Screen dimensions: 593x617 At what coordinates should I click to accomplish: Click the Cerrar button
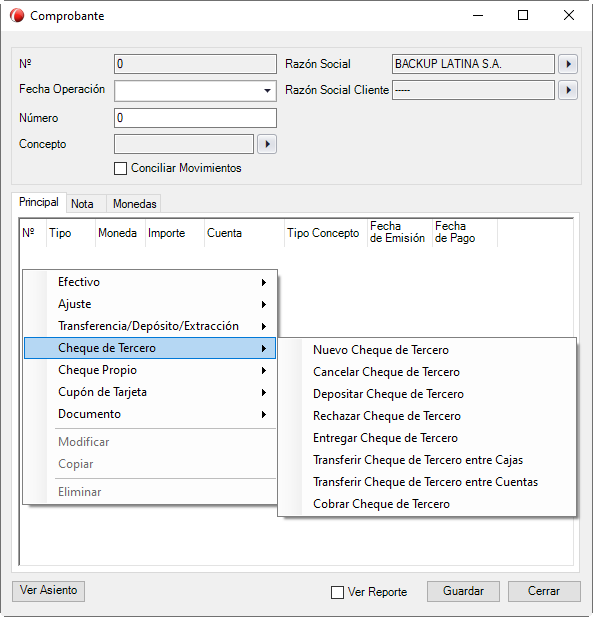pos(544,591)
